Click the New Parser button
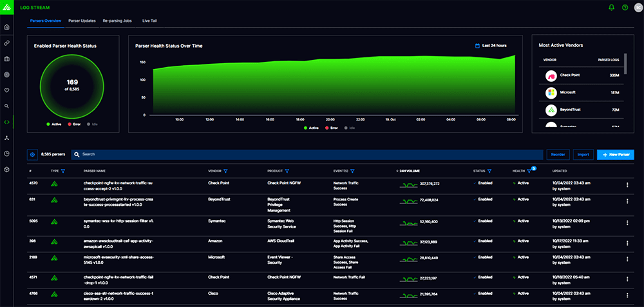Viewport: 644px width, 307px height. tap(616, 155)
